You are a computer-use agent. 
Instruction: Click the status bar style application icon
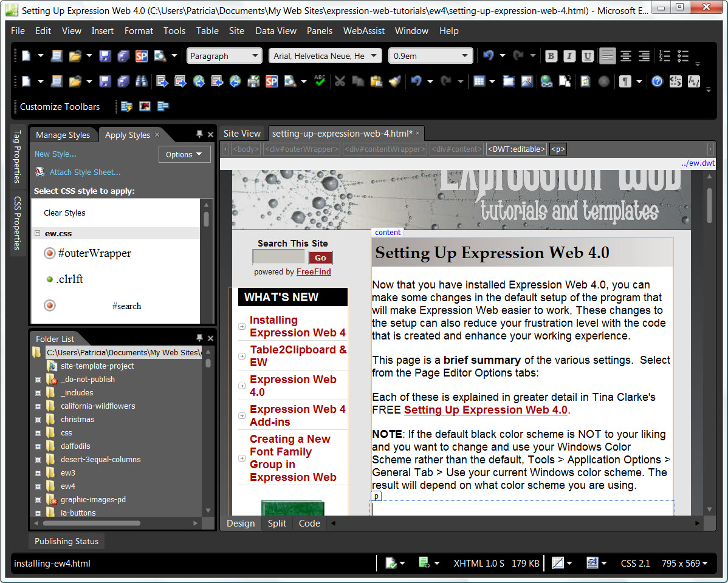[592, 563]
